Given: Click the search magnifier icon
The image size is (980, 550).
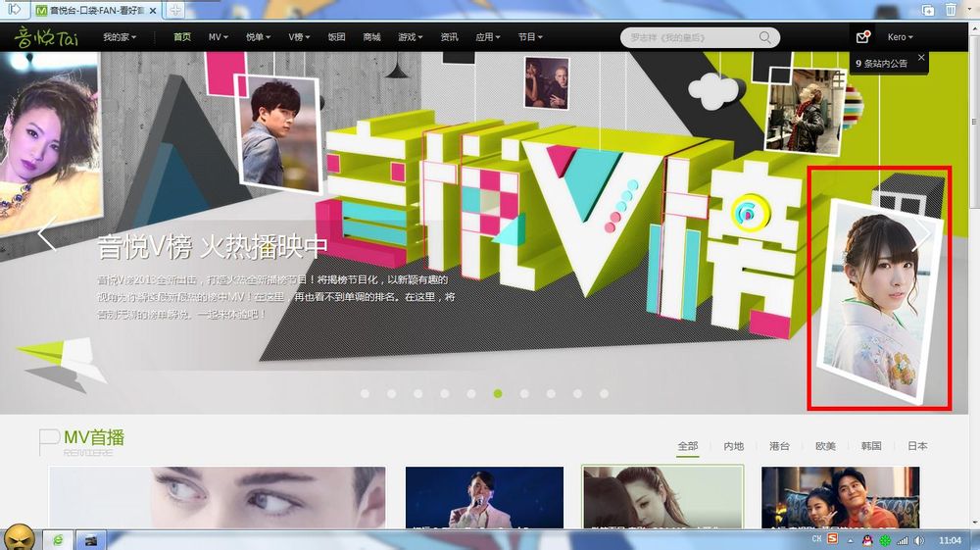Looking at the screenshot, I should coord(765,37).
